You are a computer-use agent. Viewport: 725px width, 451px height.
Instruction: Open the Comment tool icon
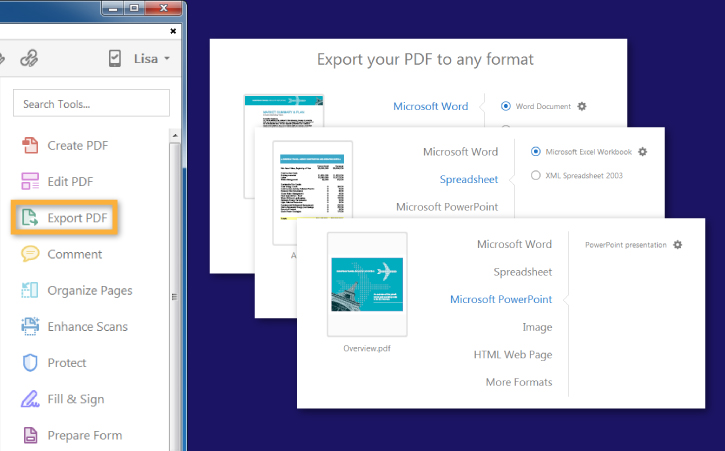(30, 254)
